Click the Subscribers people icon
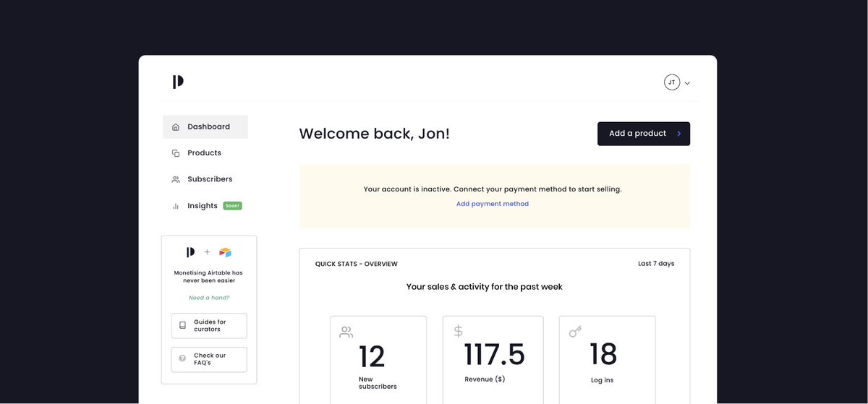 point(176,179)
